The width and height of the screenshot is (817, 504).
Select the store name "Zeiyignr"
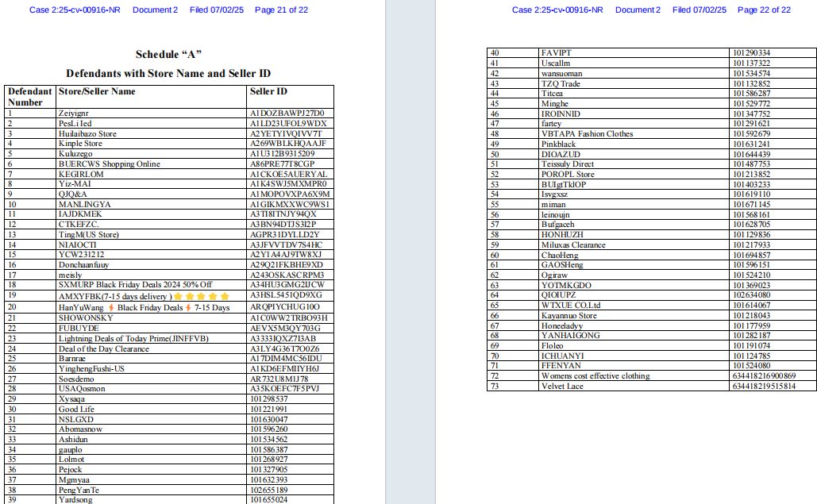pyautogui.click(x=74, y=113)
